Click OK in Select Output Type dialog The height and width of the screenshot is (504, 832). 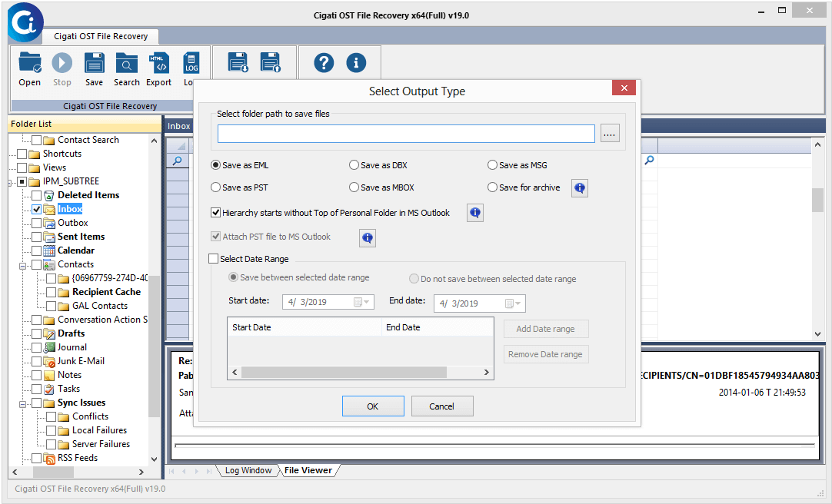[x=373, y=406]
